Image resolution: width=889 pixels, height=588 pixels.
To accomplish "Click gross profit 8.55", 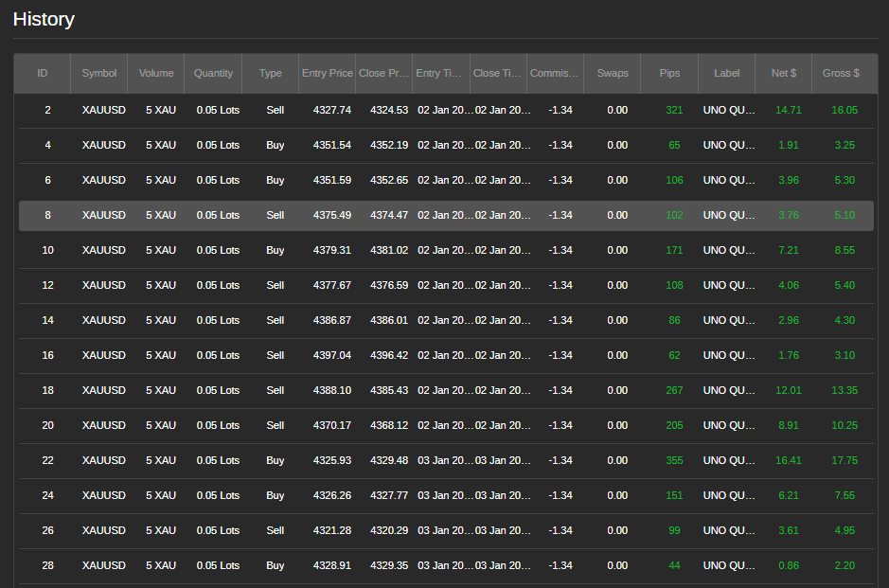I will [x=845, y=250].
